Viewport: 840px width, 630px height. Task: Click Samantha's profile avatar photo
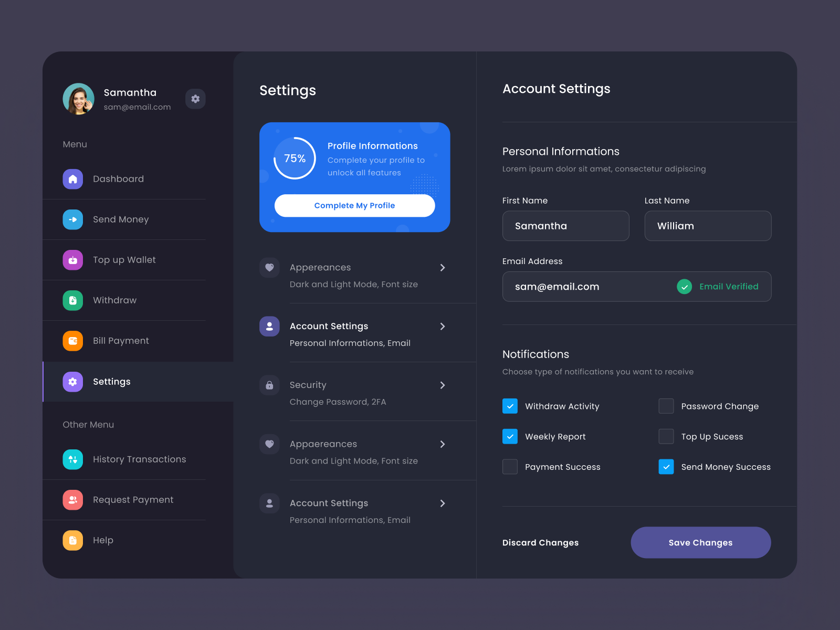tap(79, 99)
